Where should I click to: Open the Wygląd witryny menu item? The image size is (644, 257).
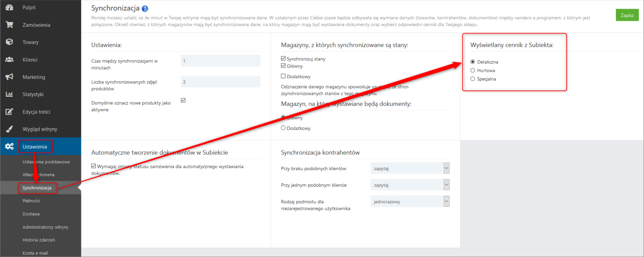point(41,129)
